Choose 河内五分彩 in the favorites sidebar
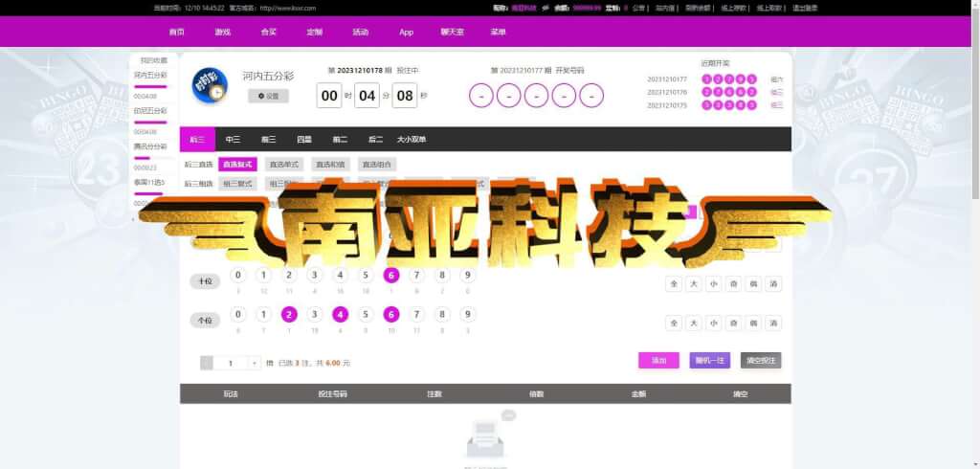 click(150, 75)
